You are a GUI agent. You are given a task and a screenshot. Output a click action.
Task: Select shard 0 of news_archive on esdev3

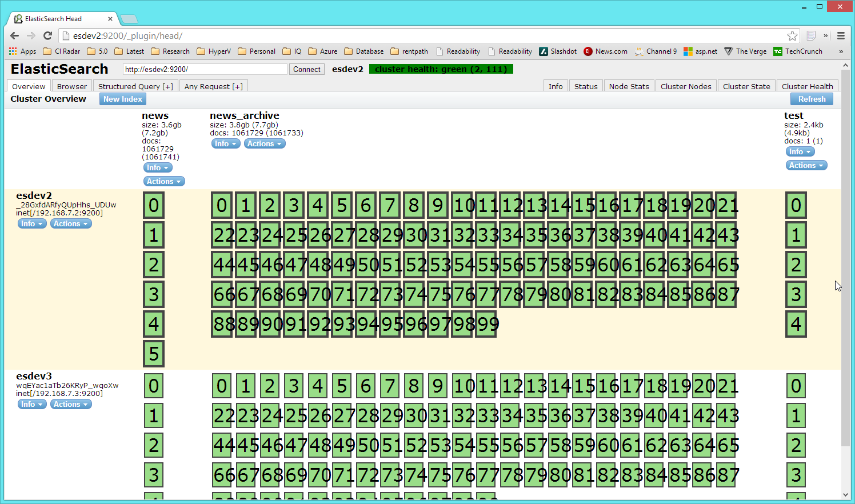click(x=222, y=386)
